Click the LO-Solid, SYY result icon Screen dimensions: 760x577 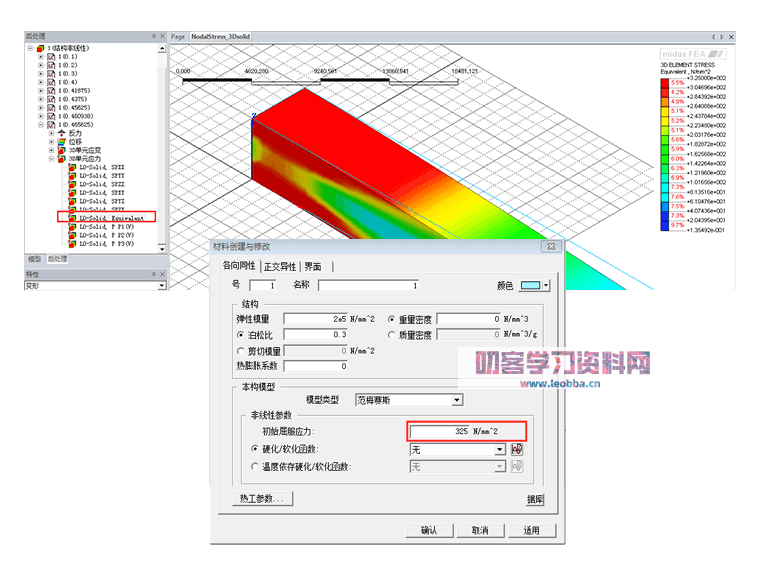tap(72, 176)
